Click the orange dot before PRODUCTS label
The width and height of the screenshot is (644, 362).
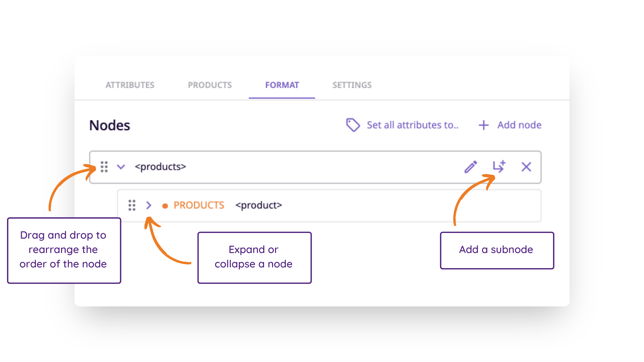[x=165, y=206]
